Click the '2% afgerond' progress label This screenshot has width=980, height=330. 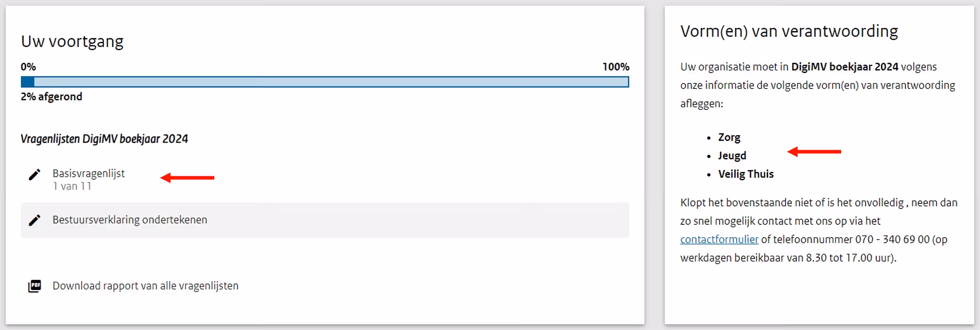[51, 97]
